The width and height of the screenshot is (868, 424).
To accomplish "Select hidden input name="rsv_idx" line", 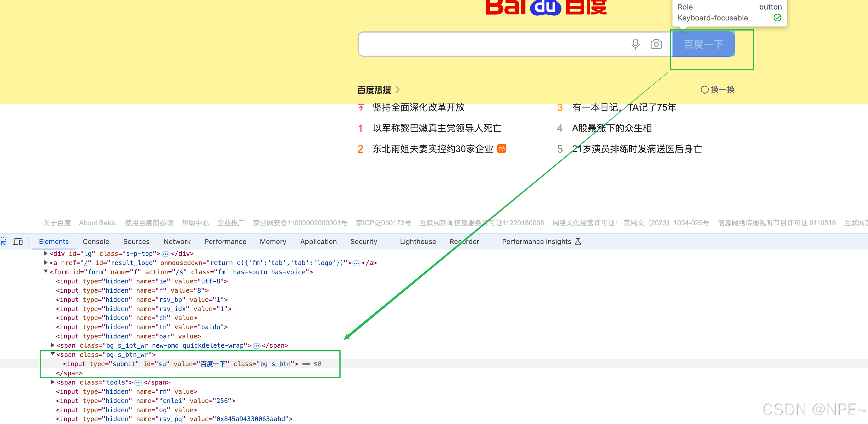I will [x=144, y=308].
